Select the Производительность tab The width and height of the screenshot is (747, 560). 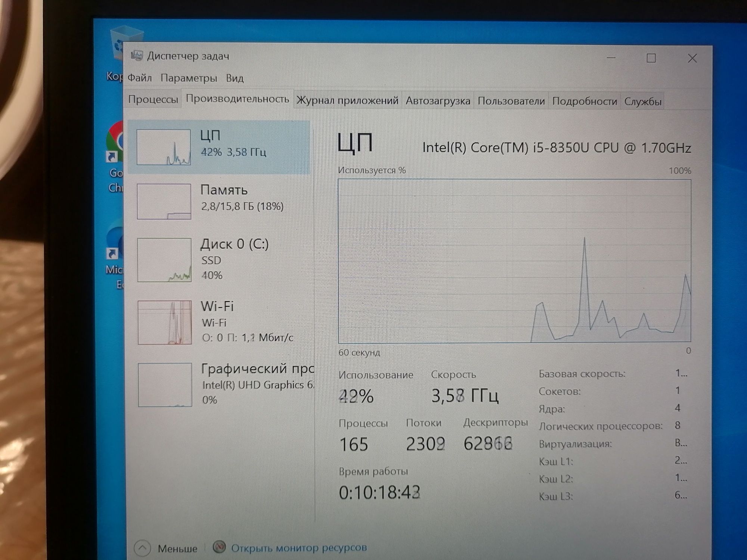pos(237,99)
